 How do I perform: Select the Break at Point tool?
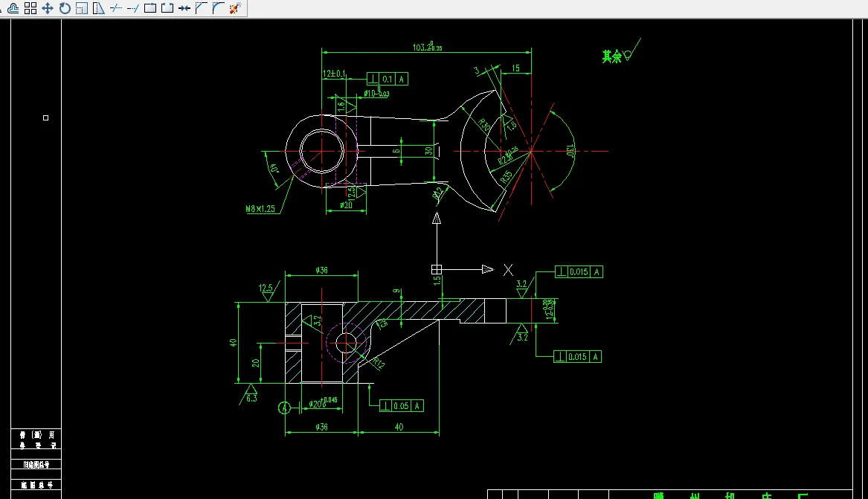[x=150, y=7]
